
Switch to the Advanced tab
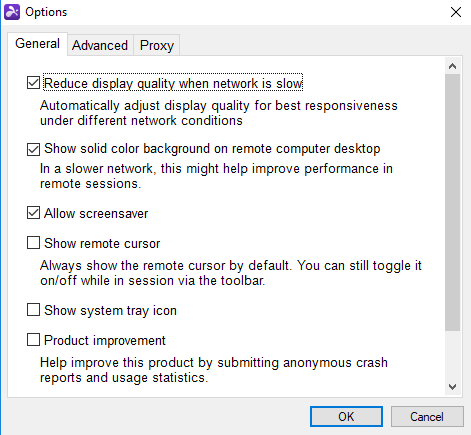pyautogui.click(x=100, y=45)
